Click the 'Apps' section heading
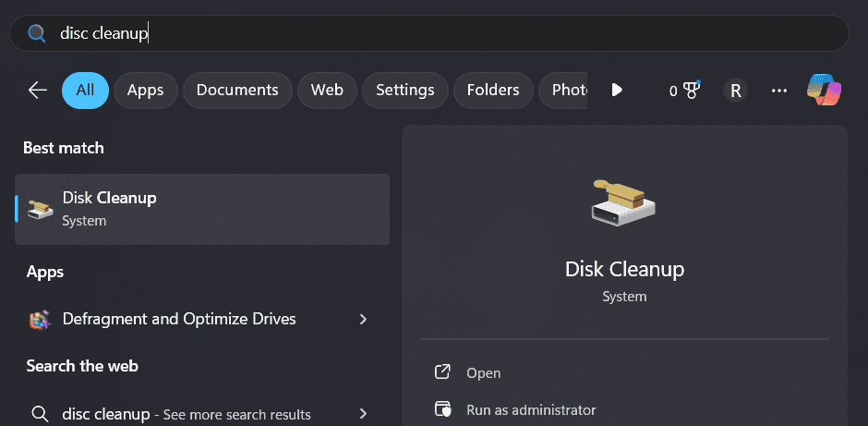 (x=45, y=272)
